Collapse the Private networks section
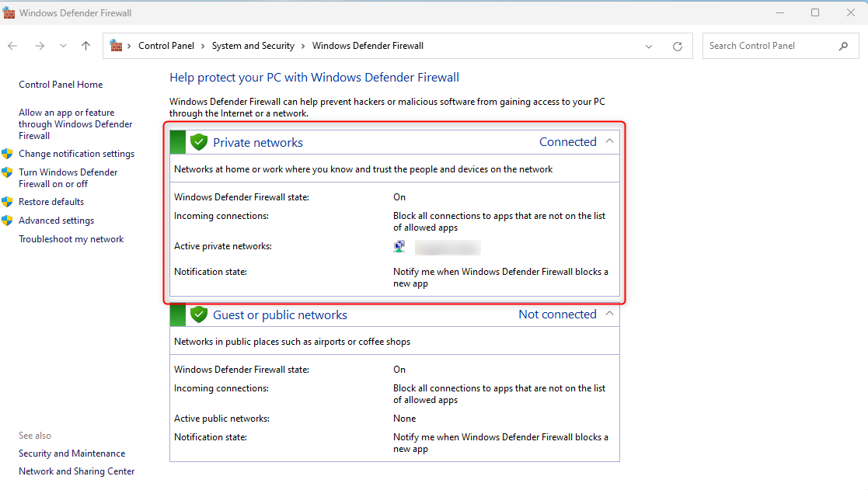Viewport: 868px width, 490px height. (609, 141)
